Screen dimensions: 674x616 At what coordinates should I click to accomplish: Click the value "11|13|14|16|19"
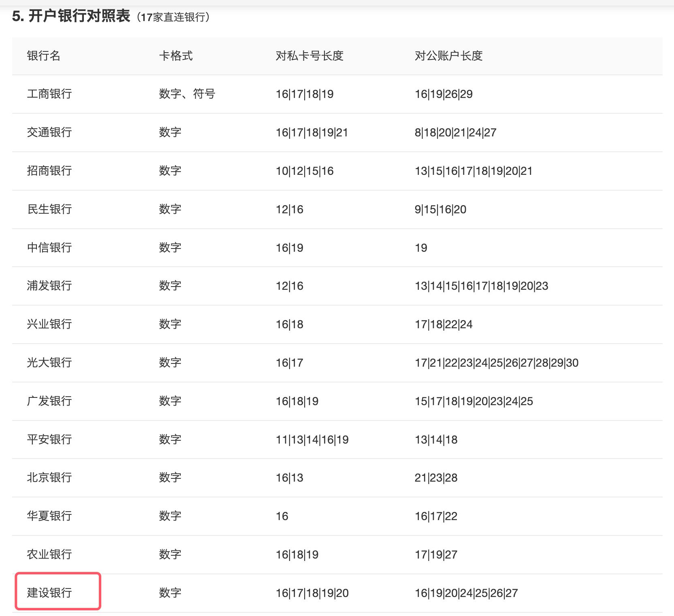point(312,440)
